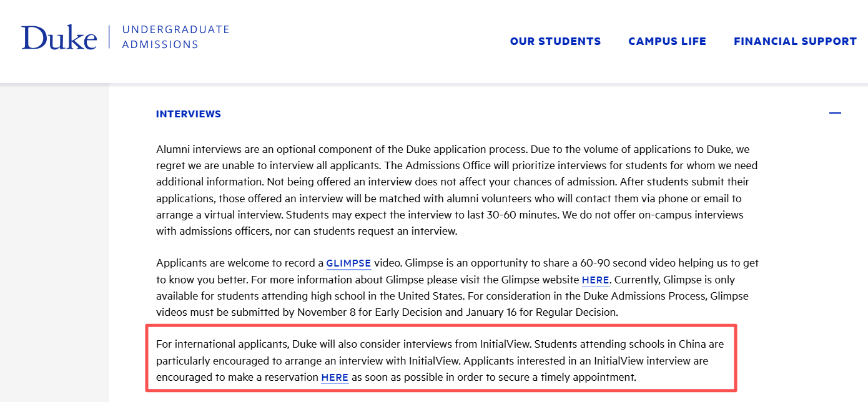Open the InitialView reservation HERE link

click(x=335, y=378)
